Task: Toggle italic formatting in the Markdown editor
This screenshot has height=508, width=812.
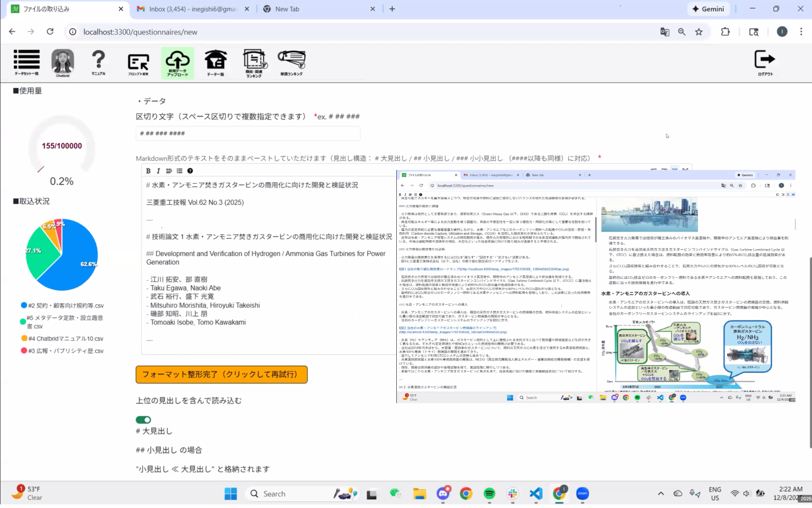Action: coord(158,171)
